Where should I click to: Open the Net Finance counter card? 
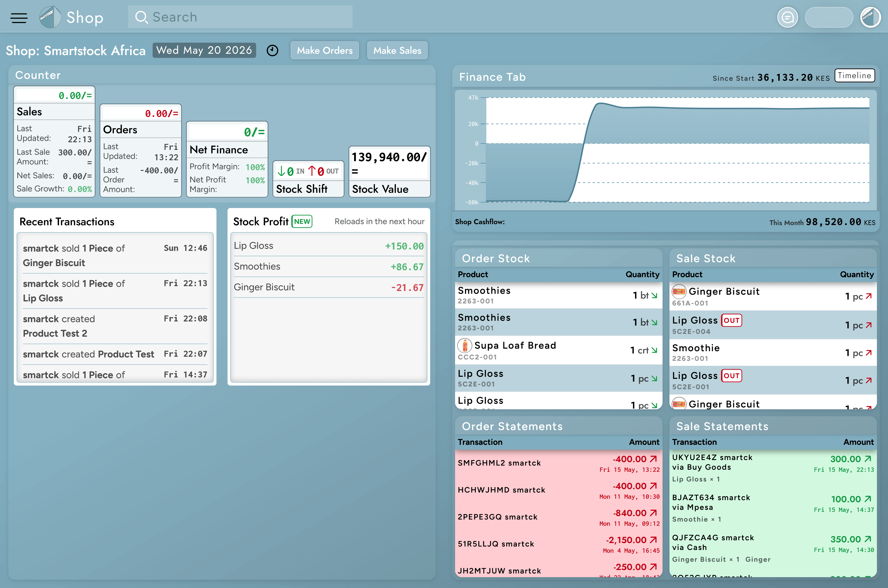coord(227,159)
